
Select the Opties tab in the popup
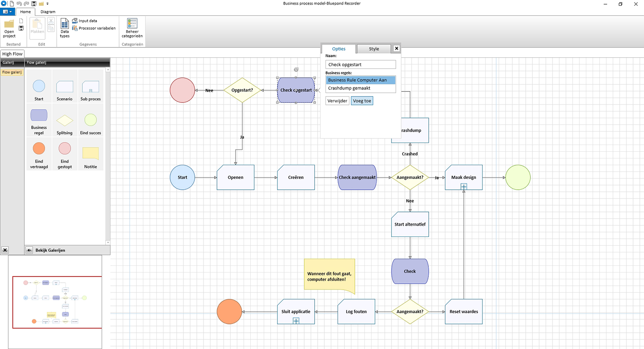[339, 49]
